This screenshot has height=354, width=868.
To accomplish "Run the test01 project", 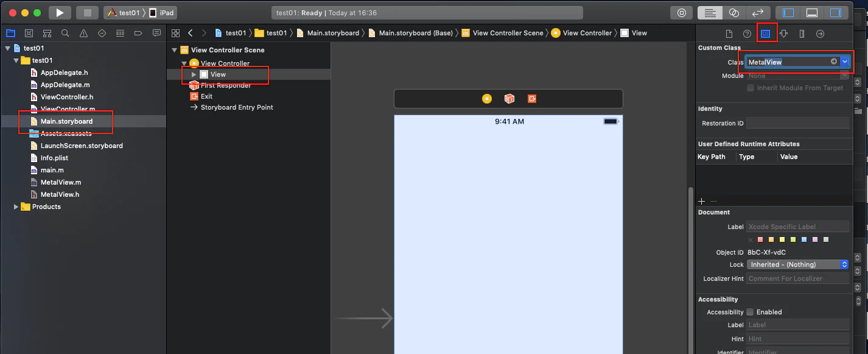I will pos(59,12).
